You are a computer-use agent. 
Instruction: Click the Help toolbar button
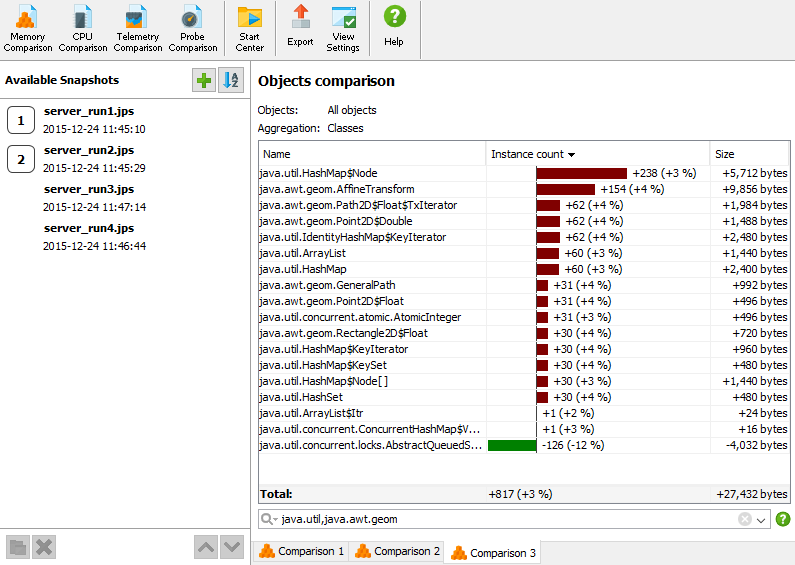pyautogui.click(x=394, y=28)
